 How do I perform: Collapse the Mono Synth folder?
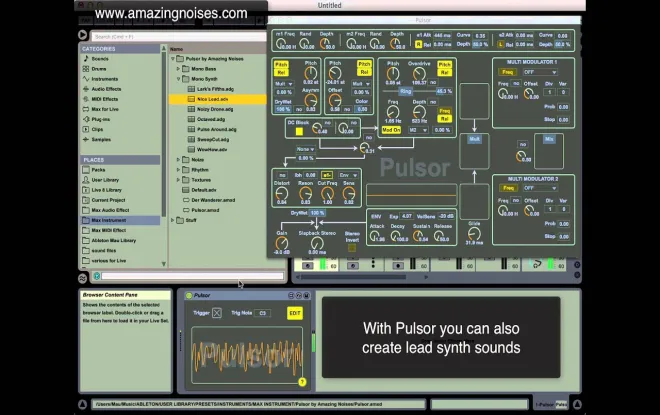[x=178, y=79]
